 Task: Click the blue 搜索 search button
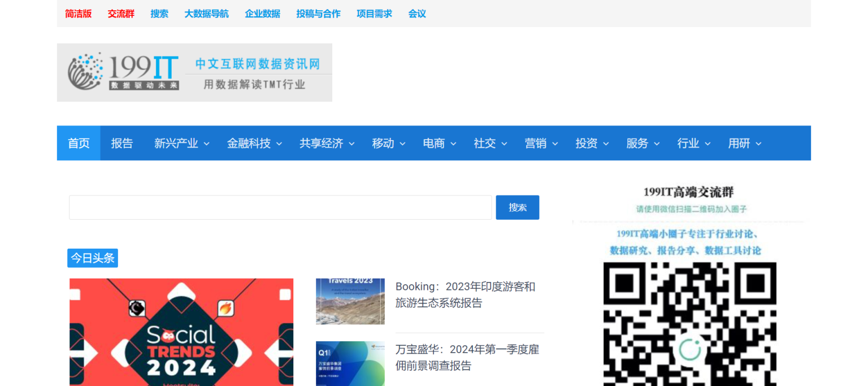517,207
